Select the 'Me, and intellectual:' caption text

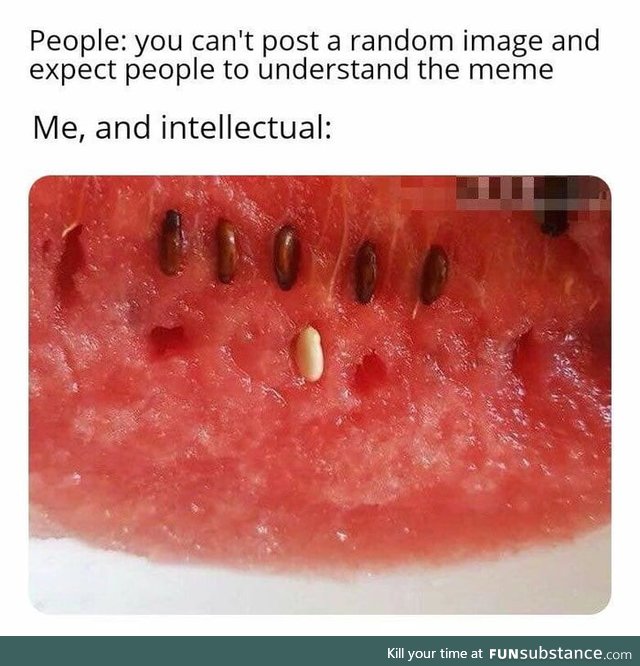[182, 128]
